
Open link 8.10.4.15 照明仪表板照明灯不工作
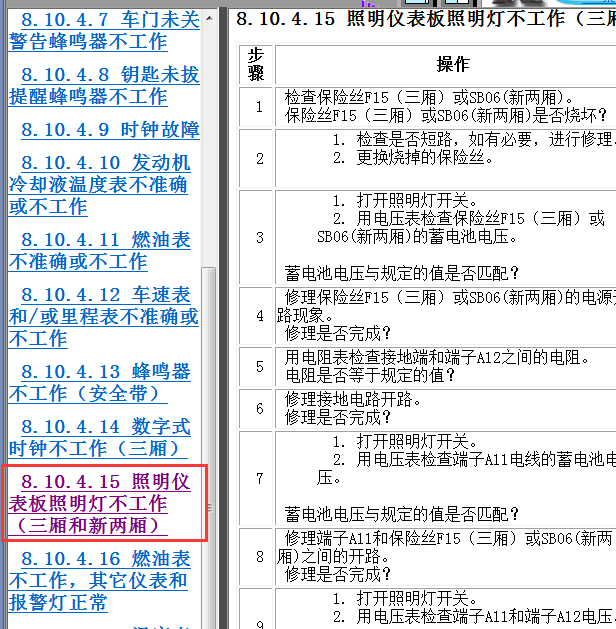click(99, 503)
